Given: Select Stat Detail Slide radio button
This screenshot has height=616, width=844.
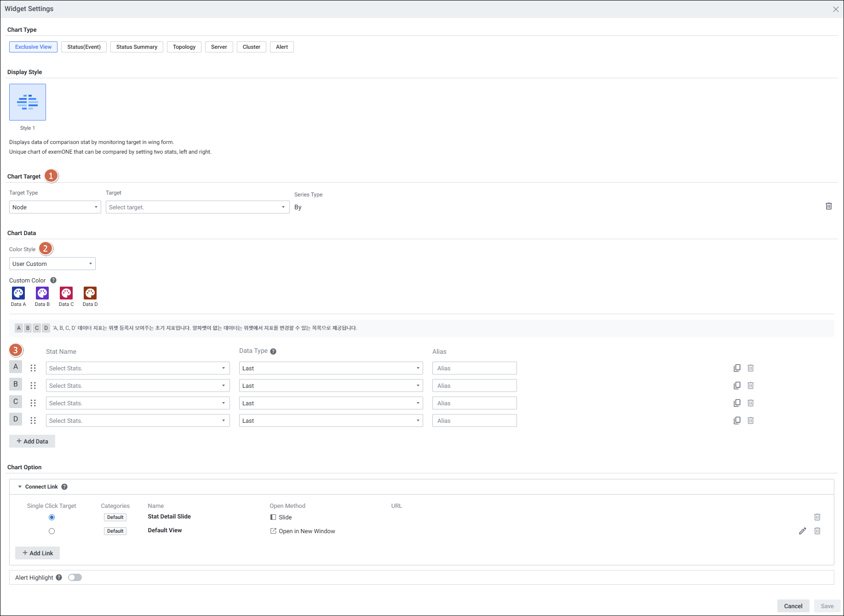Looking at the screenshot, I should 52,517.
